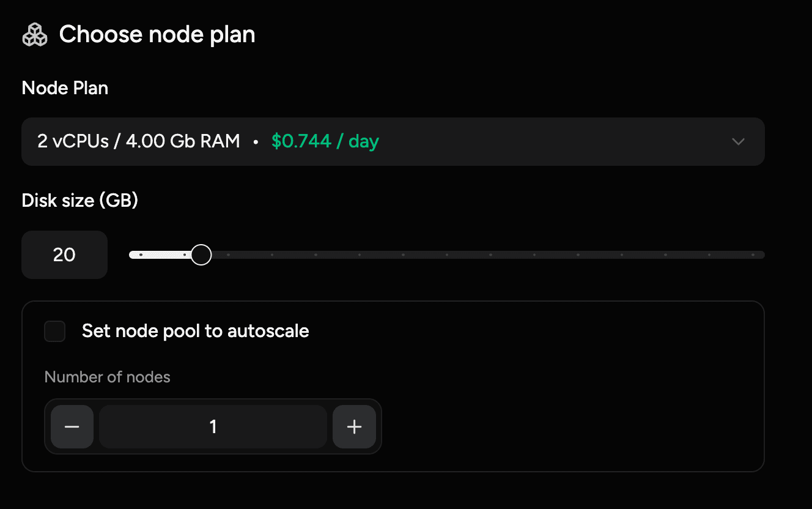The width and height of the screenshot is (812, 509).
Task: Click the plus icon to increase node count
Action: pos(354,426)
